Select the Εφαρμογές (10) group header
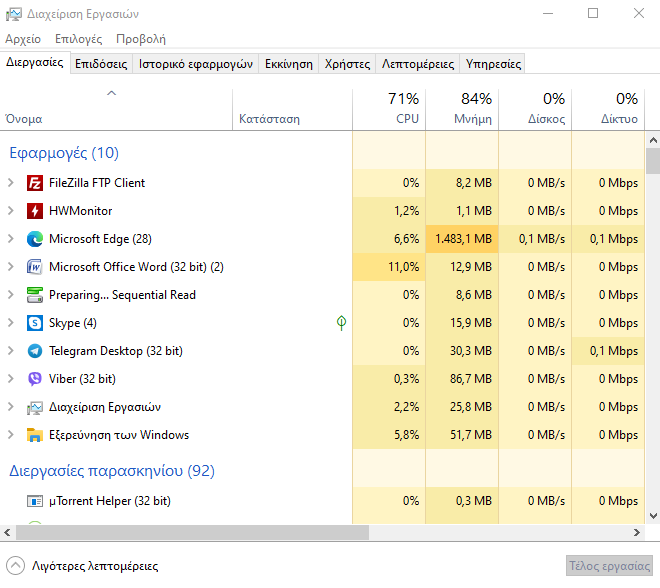 [64, 153]
